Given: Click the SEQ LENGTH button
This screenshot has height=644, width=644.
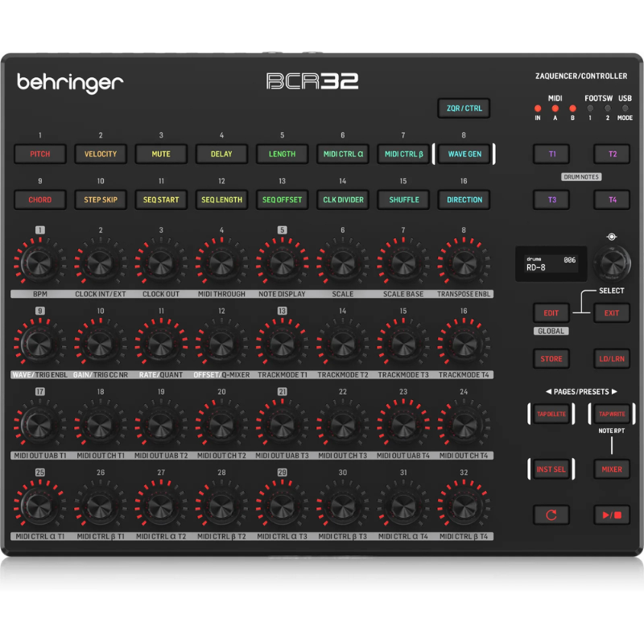Looking at the screenshot, I should click(x=221, y=200).
